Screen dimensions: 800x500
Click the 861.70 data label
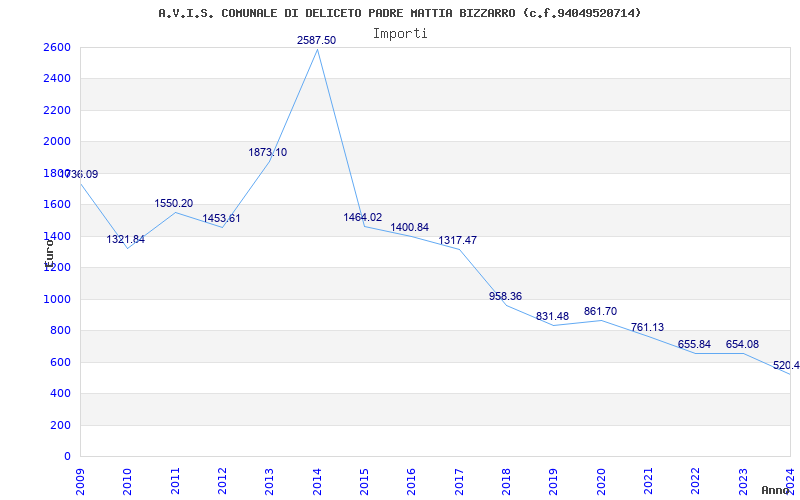(600, 311)
